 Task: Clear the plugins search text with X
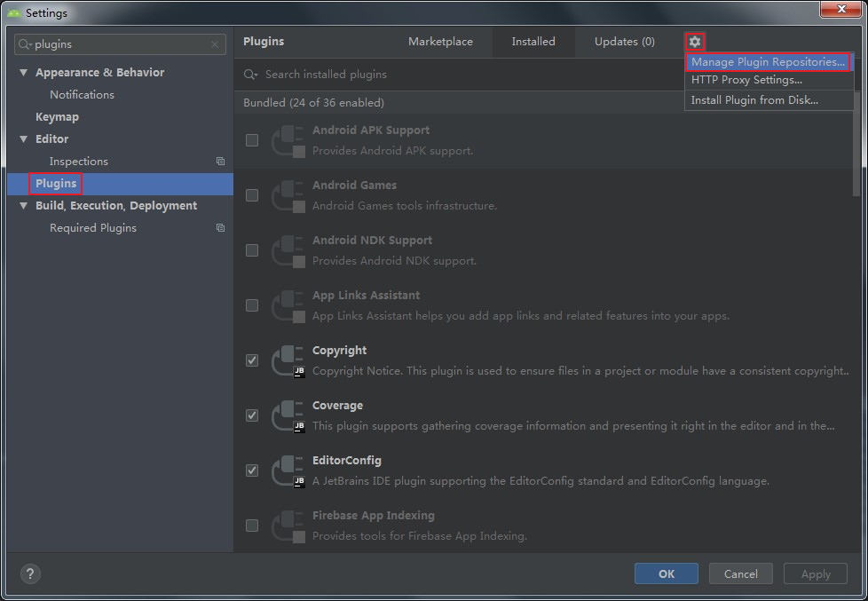215,44
